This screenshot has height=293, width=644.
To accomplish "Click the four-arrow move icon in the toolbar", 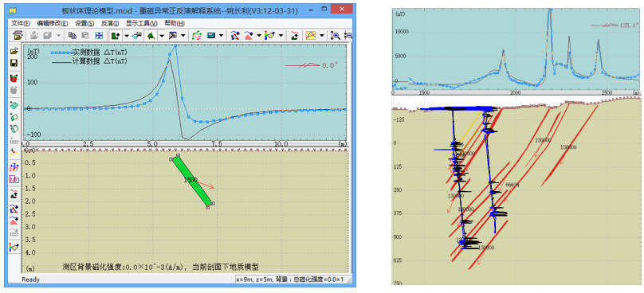I will [x=99, y=36].
